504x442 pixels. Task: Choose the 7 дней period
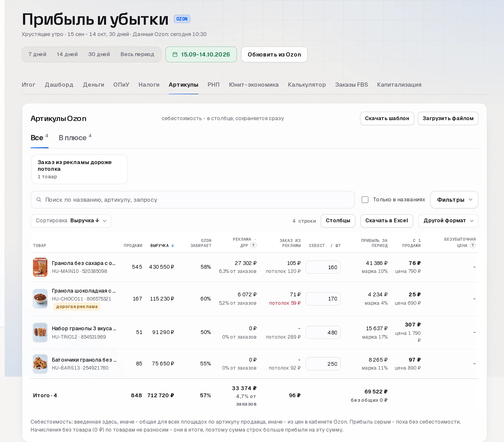(x=37, y=54)
